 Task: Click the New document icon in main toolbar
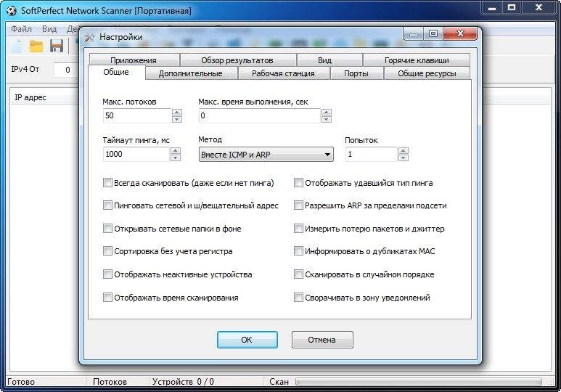pyautogui.click(x=16, y=46)
